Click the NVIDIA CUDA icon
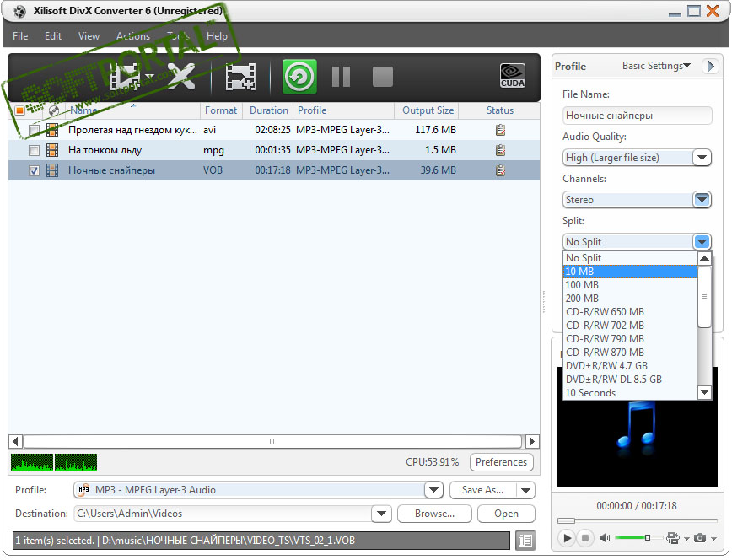The height and width of the screenshot is (560, 732). 513,76
